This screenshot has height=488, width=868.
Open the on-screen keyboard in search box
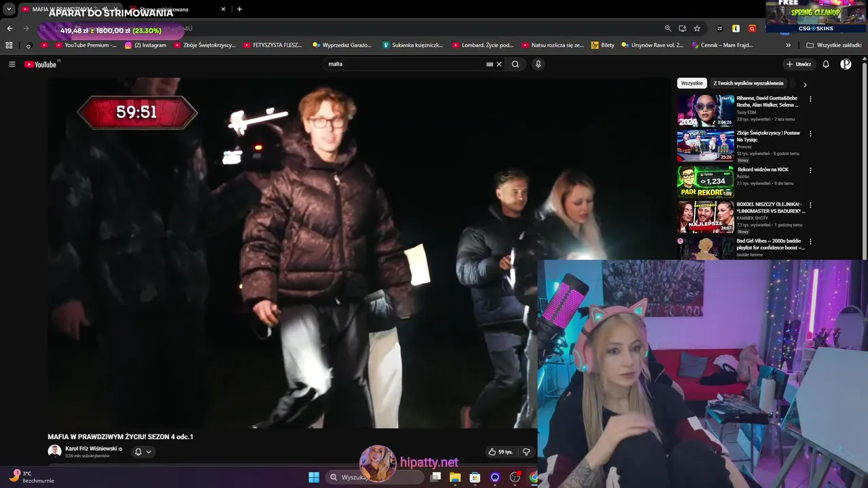pos(490,64)
